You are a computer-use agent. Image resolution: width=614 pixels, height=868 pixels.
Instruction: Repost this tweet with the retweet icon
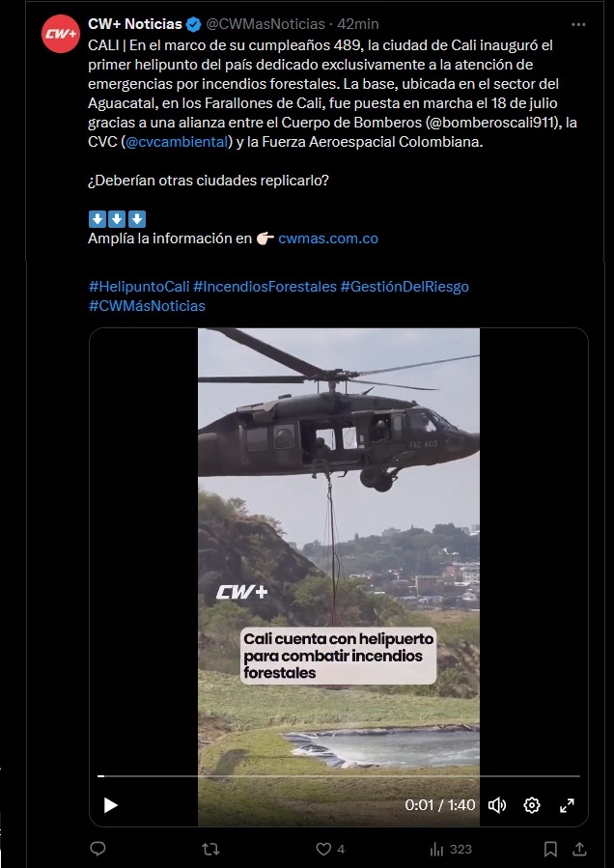(210, 850)
